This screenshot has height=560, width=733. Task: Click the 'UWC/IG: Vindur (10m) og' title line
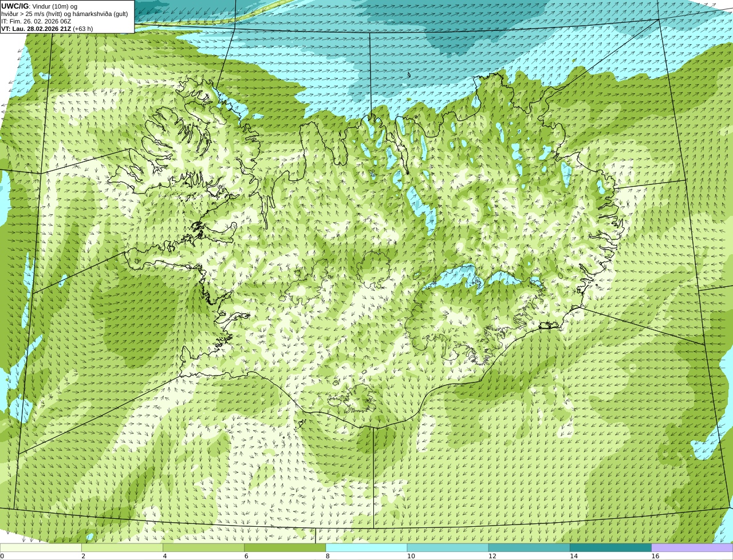coord(39,6)
